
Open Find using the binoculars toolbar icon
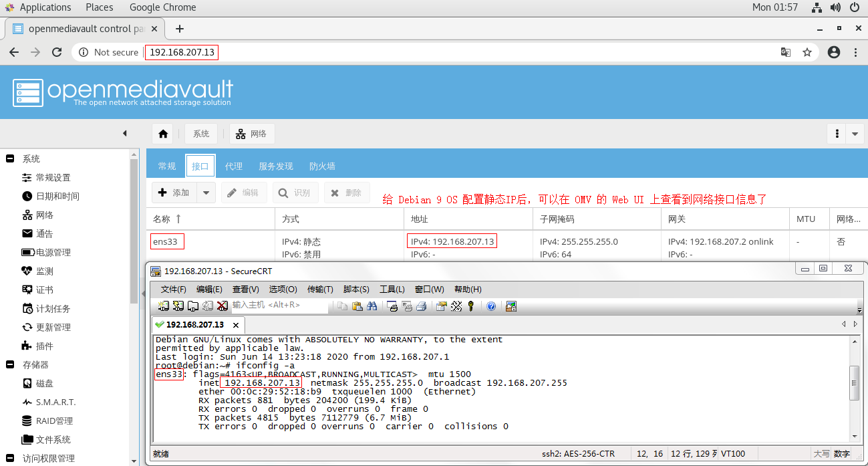coord(373,306)
